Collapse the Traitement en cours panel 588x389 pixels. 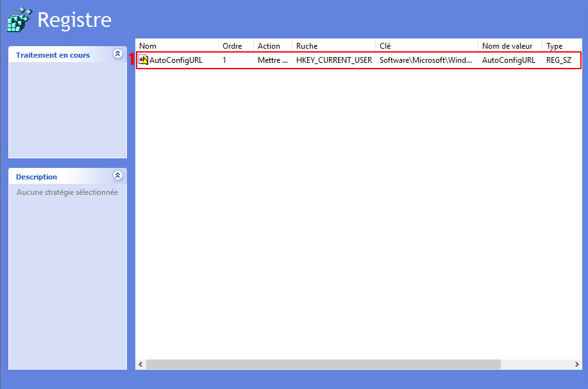(x=117, y=54)
